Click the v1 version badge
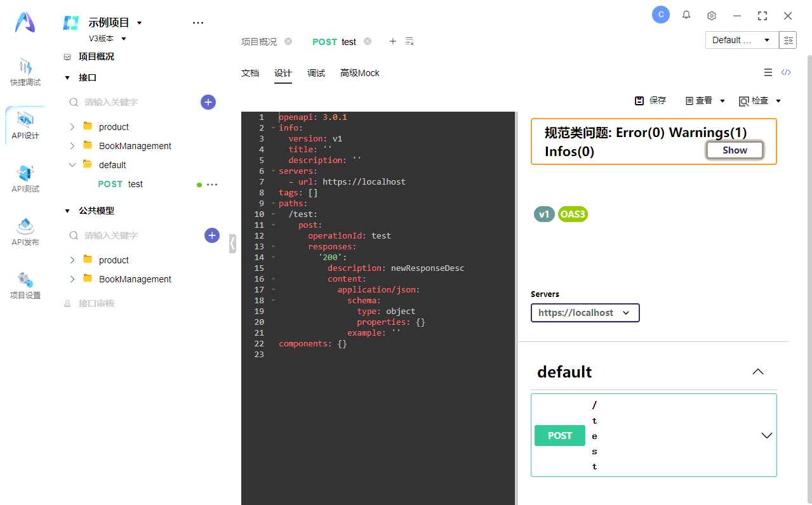 coord(544,214)
